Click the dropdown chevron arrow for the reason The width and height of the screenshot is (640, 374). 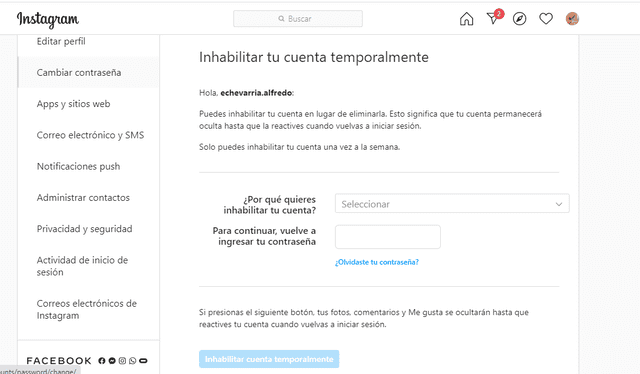tap(559, 204)
